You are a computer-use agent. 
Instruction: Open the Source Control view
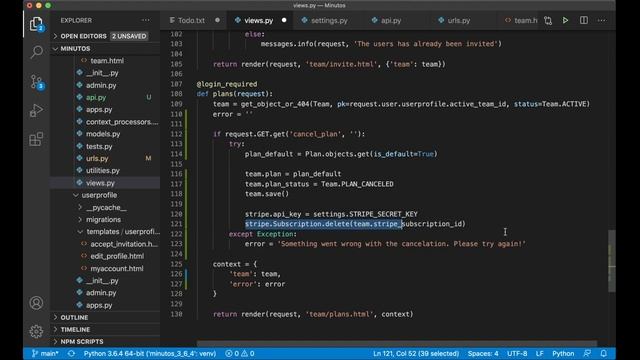36,82
